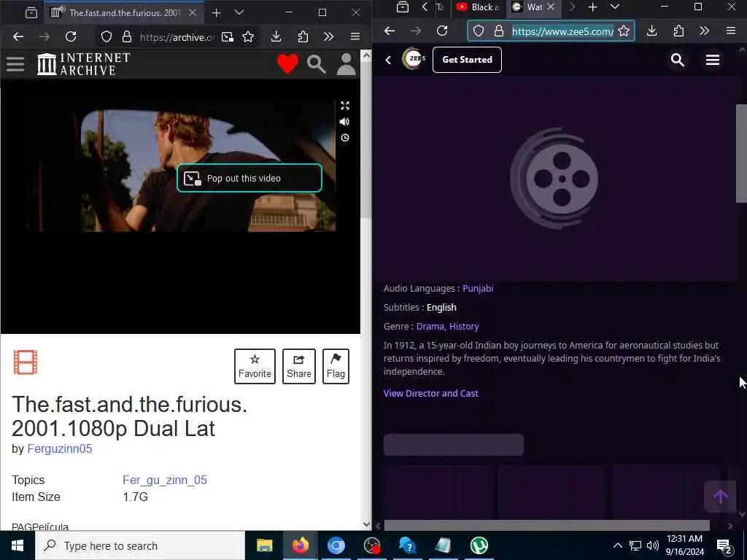Bookmark the archive.org page with star
Image resolution: width=747 pixels, height=560 pixels.
(248, 36)
